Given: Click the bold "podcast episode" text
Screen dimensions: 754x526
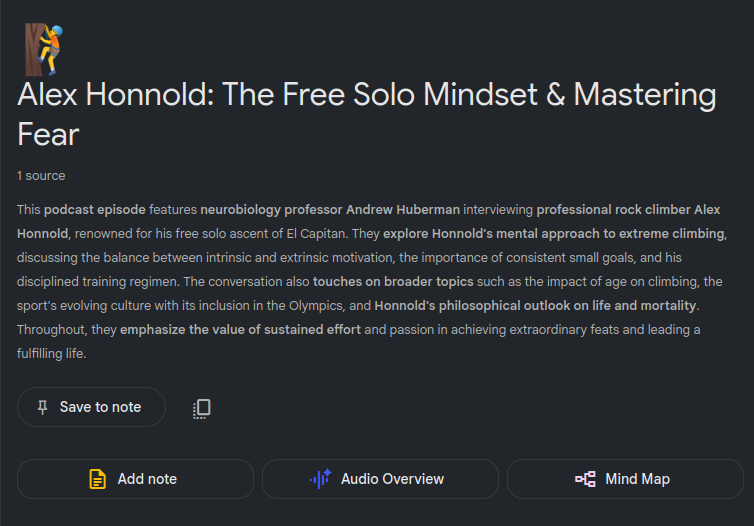Looking at the screenshot, I should pyautogui.click(x=94, y=210).
